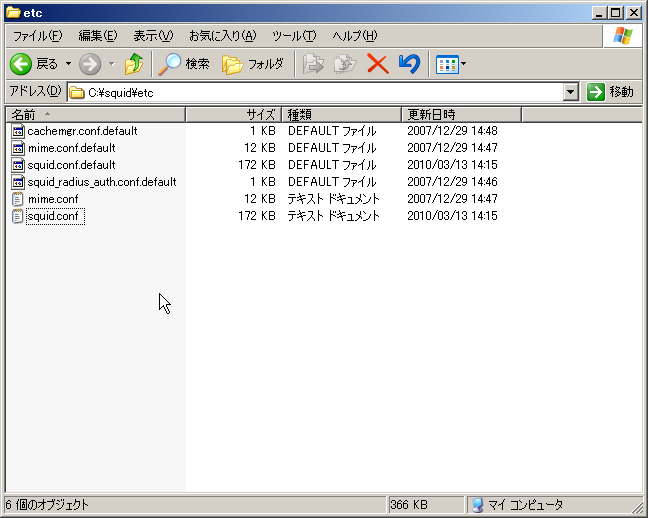
Task: Open the Views icon menu
Action: coord(450,64)
